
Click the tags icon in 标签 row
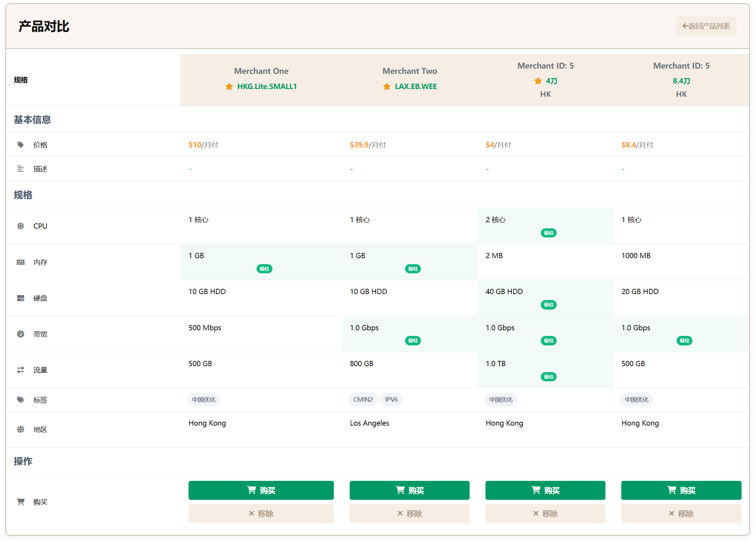tap(21, 400)
